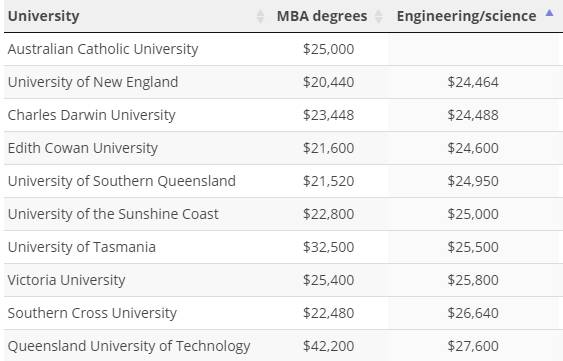The width and height of the screenshot is (563, 361).
Task: Click the $24,464 engineering fee cell
Action: 475,82
